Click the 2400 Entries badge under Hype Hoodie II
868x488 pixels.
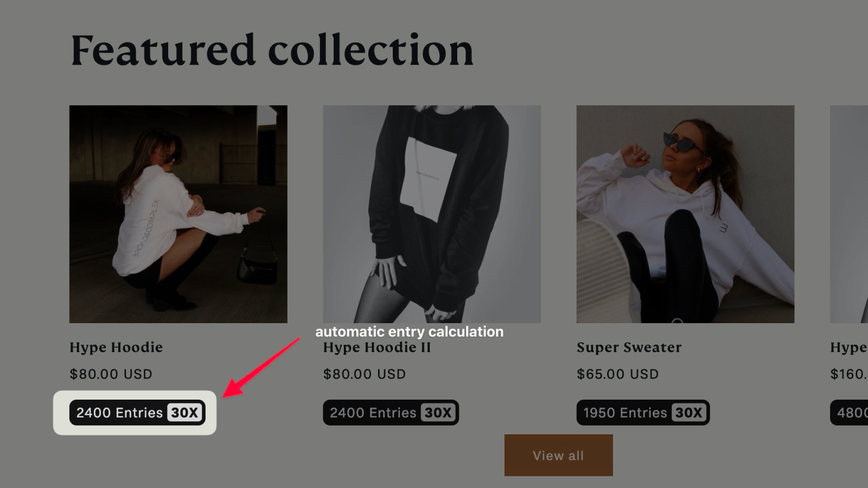(391, 413)
